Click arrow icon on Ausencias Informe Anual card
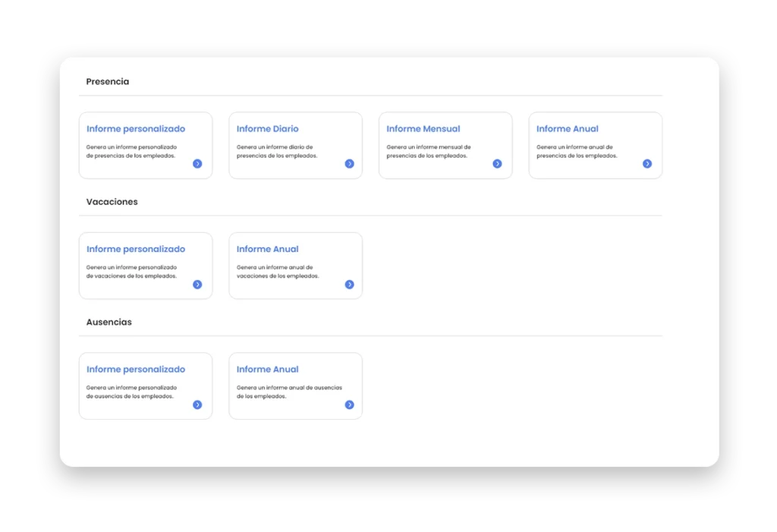 [x=349, y=405]
